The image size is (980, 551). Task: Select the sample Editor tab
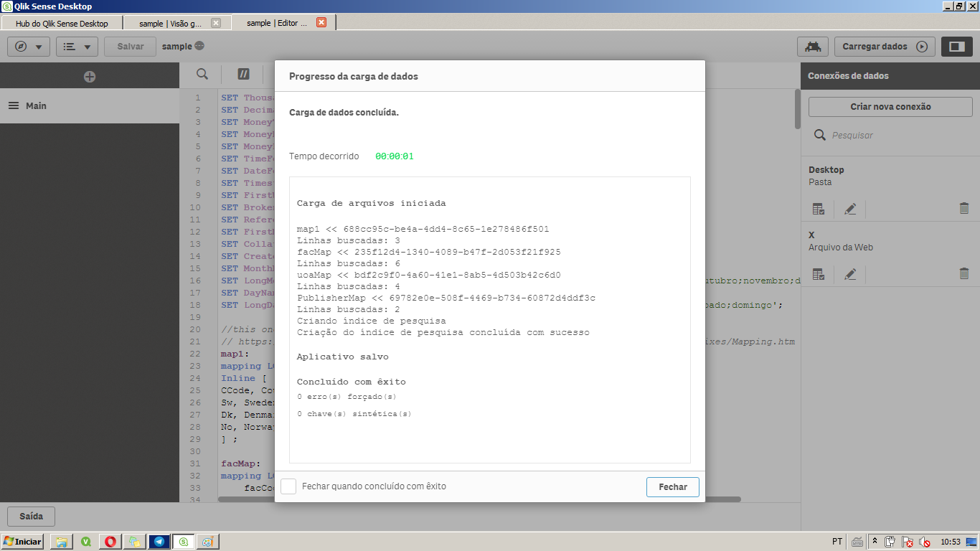pyautogui.click(x=277, y=23)
